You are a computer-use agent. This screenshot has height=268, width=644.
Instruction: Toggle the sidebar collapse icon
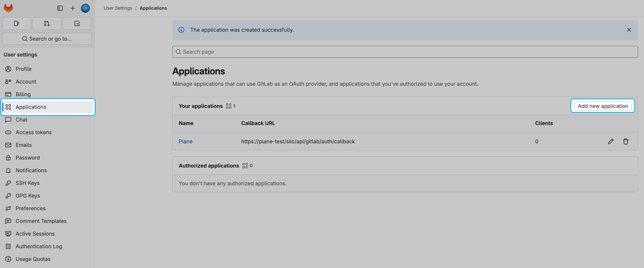60,8
